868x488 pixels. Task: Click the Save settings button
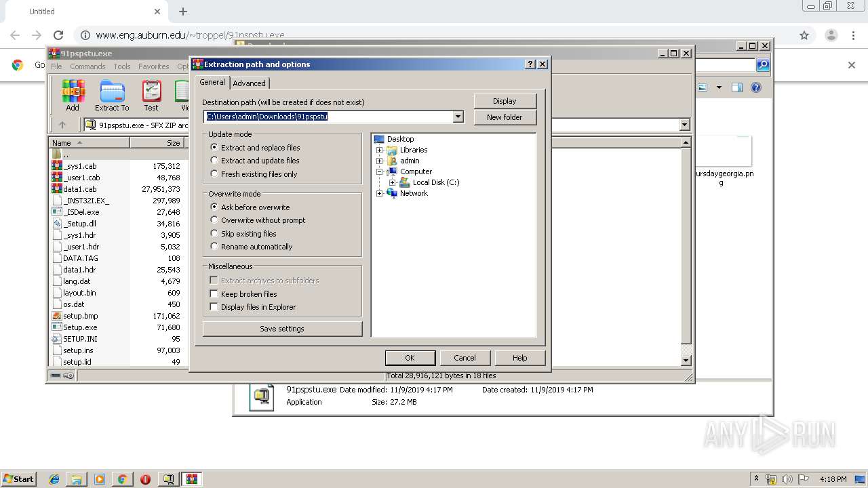click(x=282, y=329)
